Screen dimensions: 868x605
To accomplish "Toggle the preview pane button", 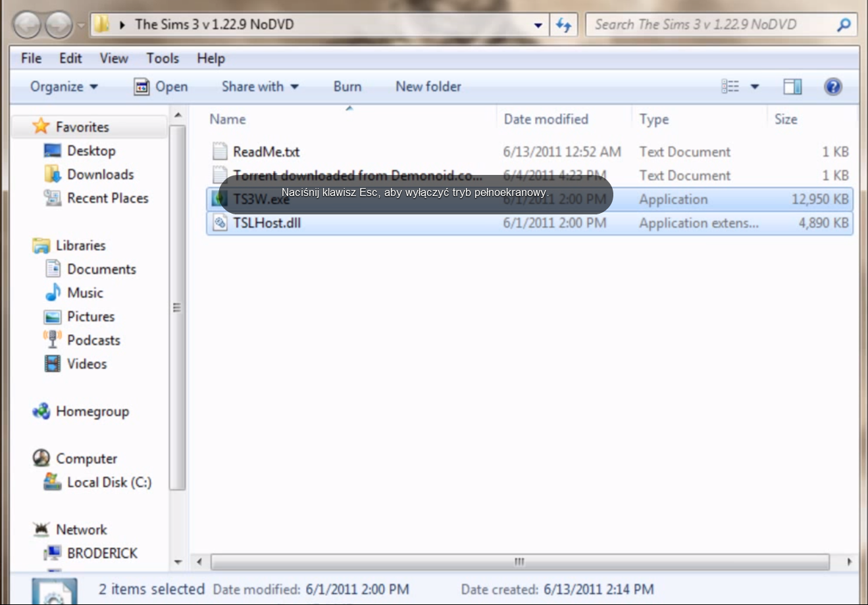I will tap(792, 87).
